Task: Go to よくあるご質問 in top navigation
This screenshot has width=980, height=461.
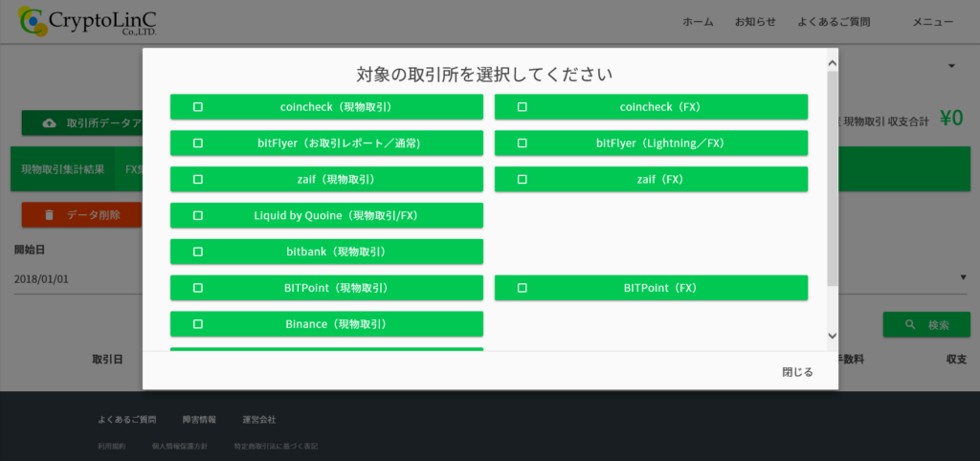Action: 834,22
